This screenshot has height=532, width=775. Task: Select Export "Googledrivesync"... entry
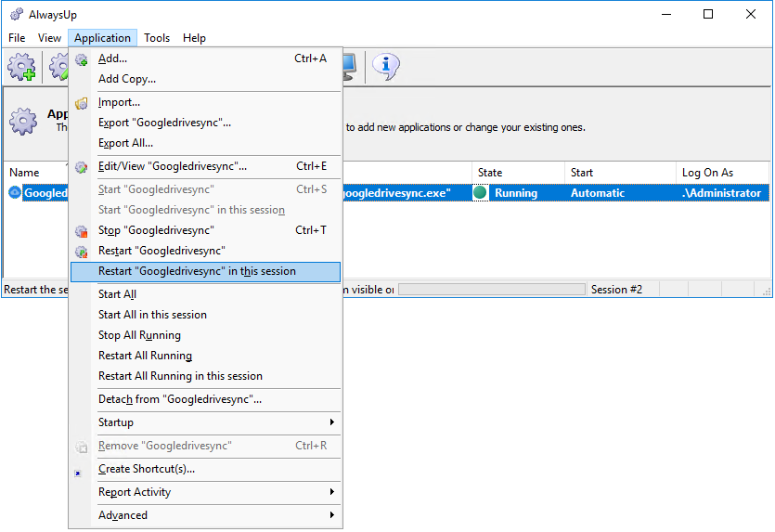(205, 123)
